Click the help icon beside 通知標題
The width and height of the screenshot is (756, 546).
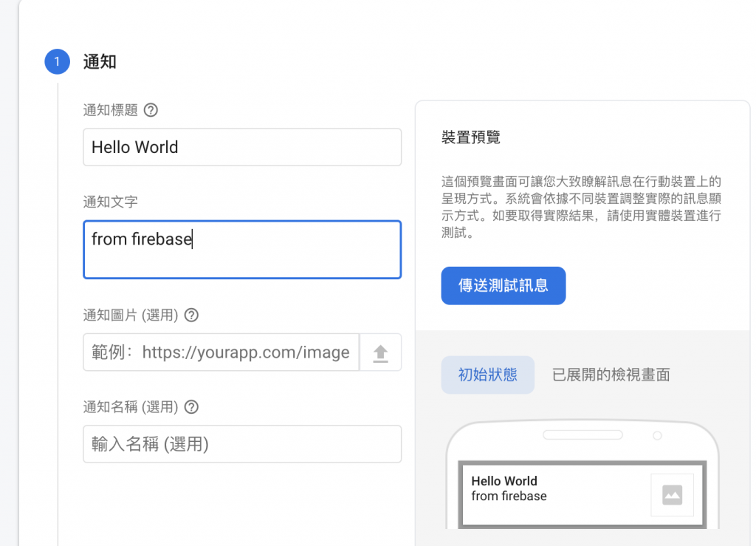(151, 110)
